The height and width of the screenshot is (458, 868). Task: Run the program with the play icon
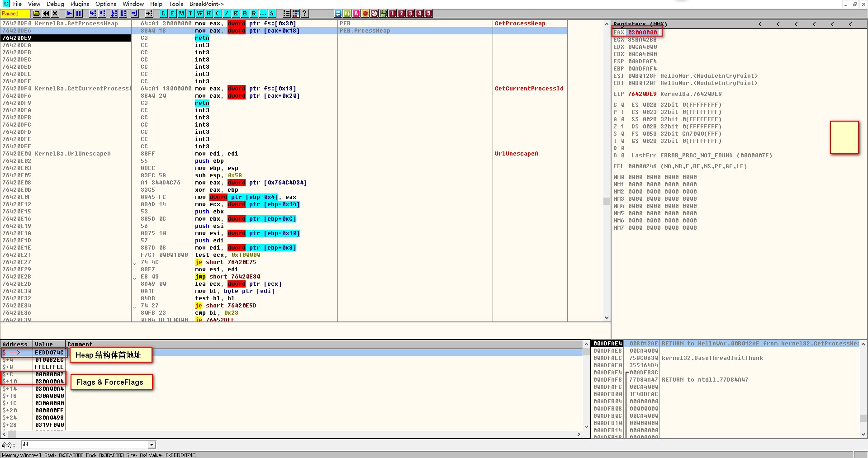(70, 14)
